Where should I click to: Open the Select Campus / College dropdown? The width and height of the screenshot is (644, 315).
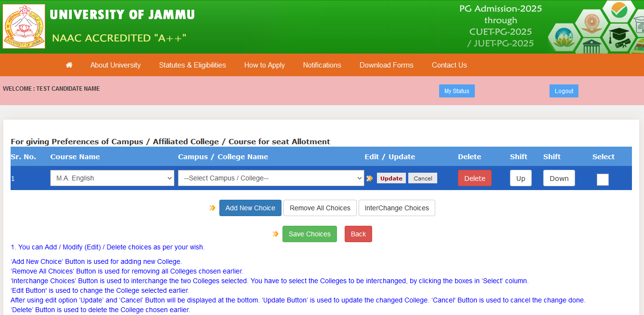(271, 178)
